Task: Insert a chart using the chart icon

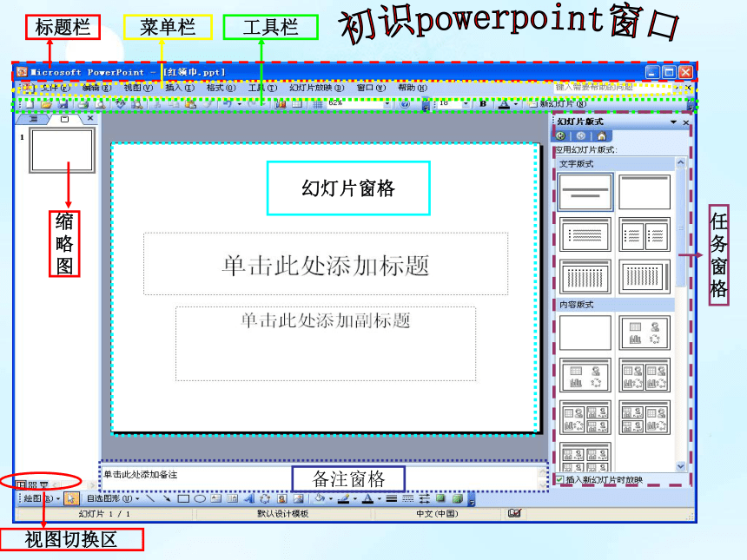Action: [x=280, y=104]
